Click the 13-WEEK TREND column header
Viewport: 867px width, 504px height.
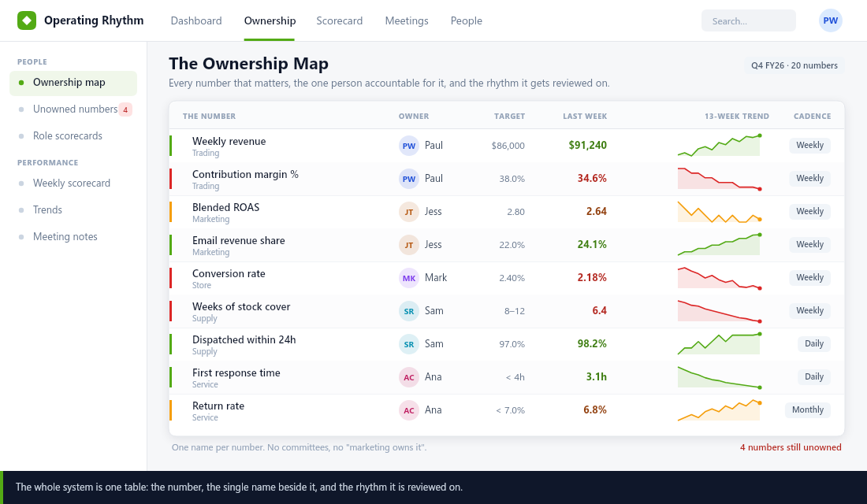pos(736,117)
